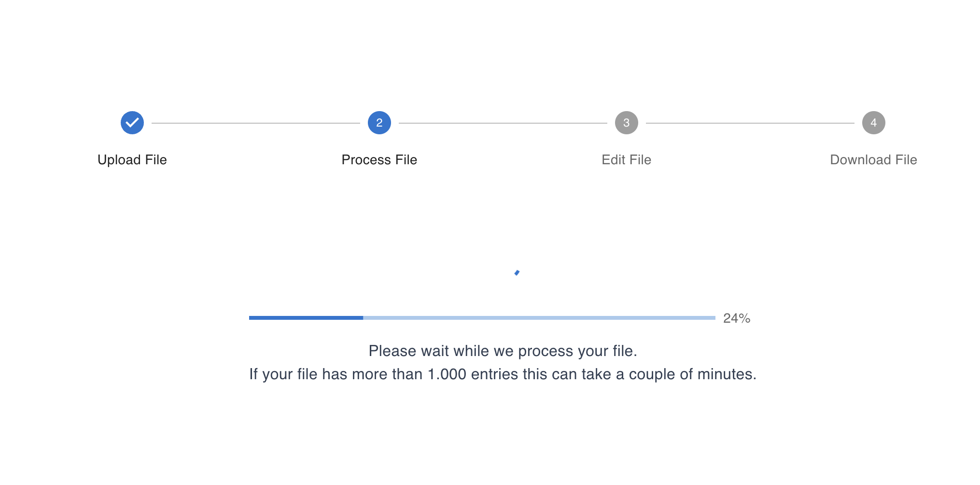Select the step 2 circle icon
Viewport: 980px width, 485px height.
[379, 123]
